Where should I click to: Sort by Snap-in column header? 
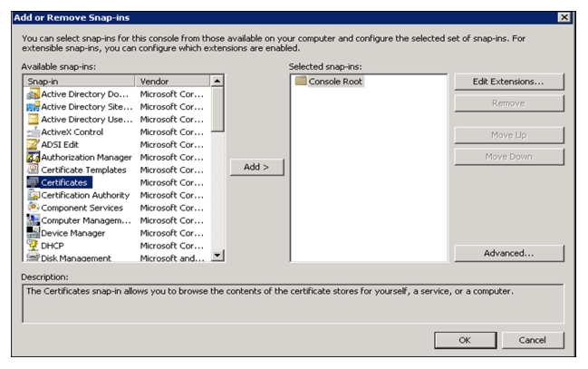(x=79, y=81)
